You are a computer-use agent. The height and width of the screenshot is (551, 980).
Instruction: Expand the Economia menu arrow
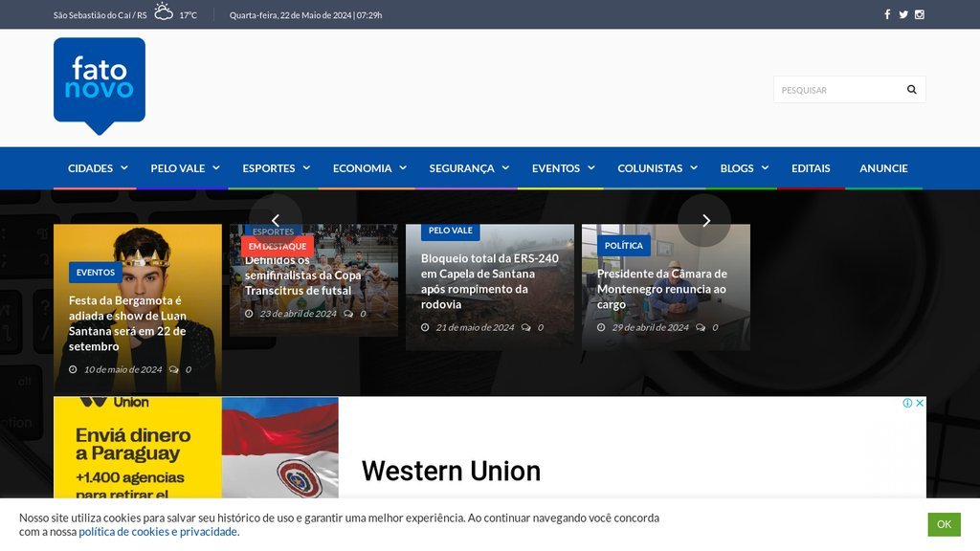click(x=403, y=167)
